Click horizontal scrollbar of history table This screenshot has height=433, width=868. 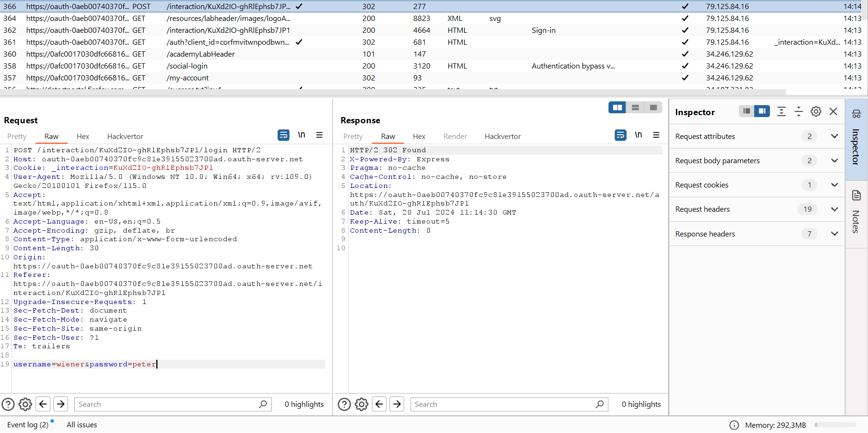(x=393, y=92)
